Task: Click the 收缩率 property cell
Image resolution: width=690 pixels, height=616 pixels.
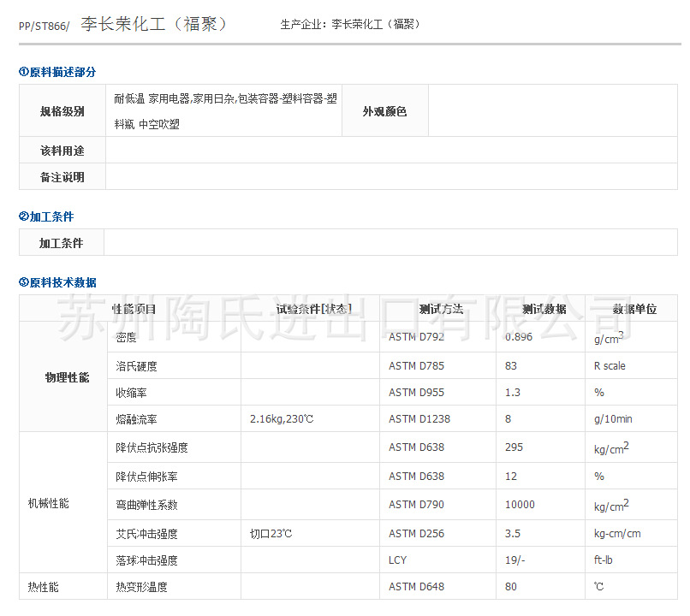Action: [175, 392]
